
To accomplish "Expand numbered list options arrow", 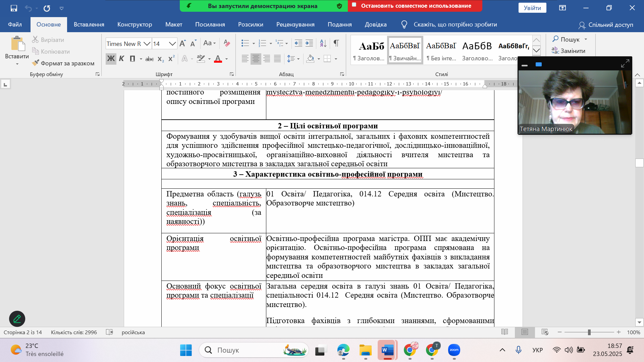I will click(x=271, y=44).
